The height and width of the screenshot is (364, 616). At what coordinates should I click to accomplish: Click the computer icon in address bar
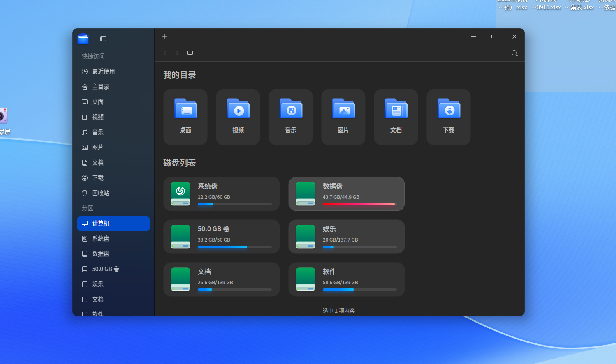click(x=190, y=53)
